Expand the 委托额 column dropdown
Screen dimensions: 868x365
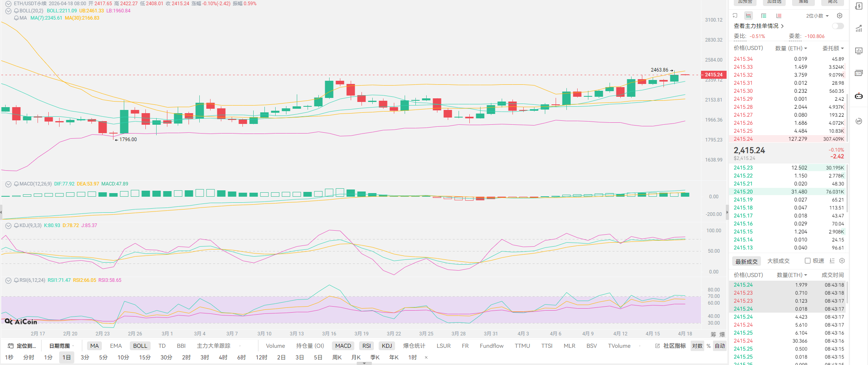tap(833, 48)
